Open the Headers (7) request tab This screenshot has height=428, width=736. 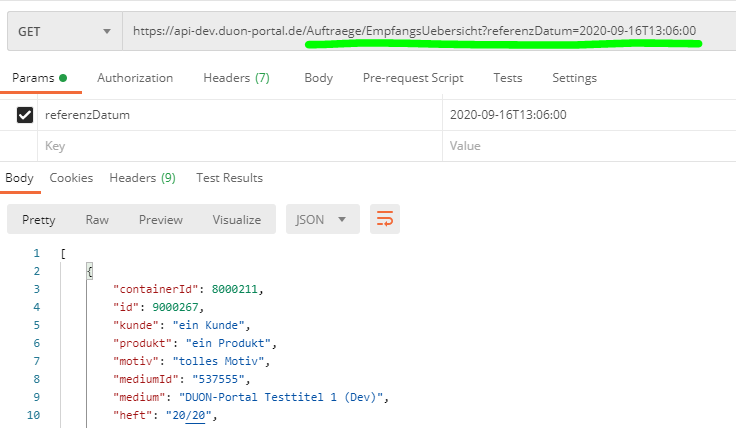(x=236, y=78)
